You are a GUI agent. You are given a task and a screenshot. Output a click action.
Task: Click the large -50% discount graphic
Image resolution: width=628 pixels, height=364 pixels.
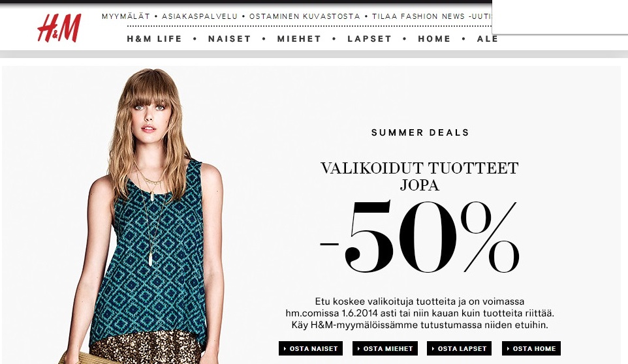(419, 237)
